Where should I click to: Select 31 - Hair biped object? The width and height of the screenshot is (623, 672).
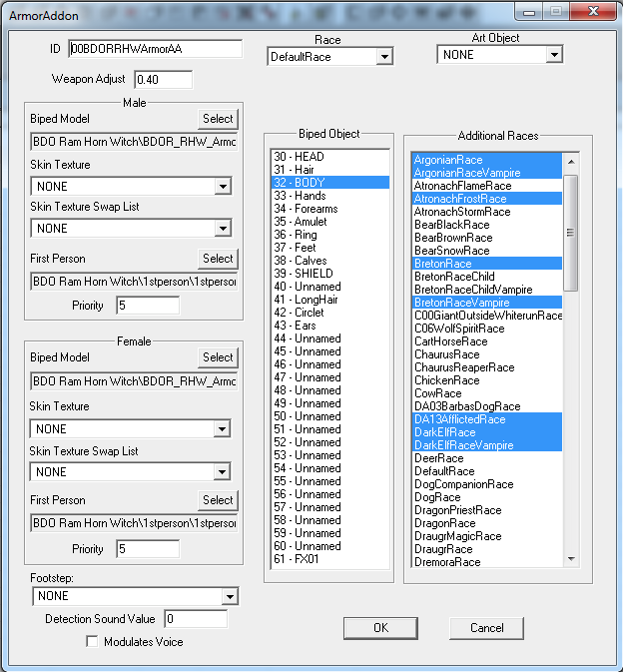pyautogui.click(x=330, y=170)
